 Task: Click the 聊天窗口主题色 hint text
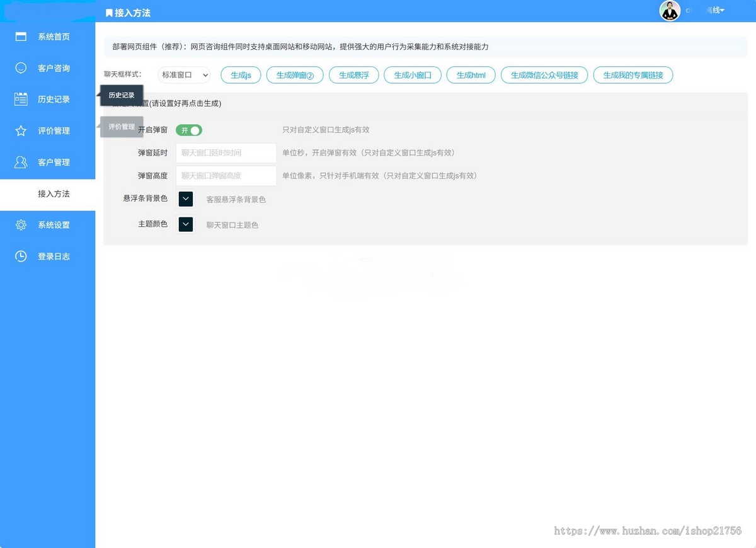pos(232,225)
